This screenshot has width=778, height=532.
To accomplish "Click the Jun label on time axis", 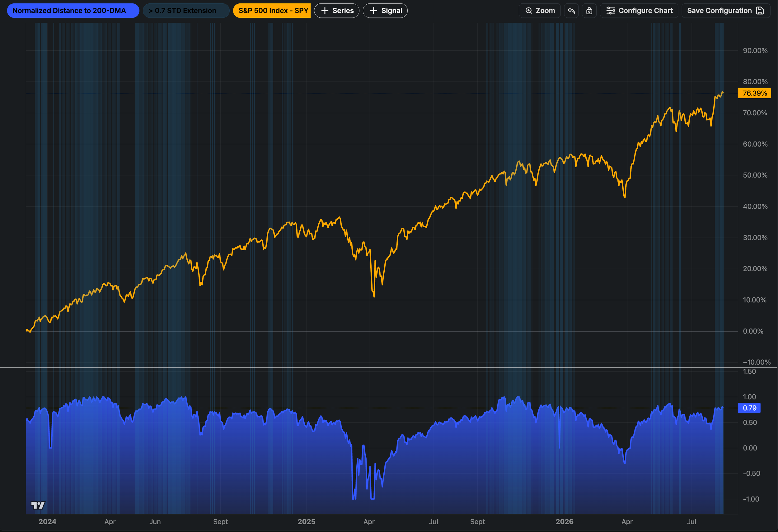I will point(155,522).
